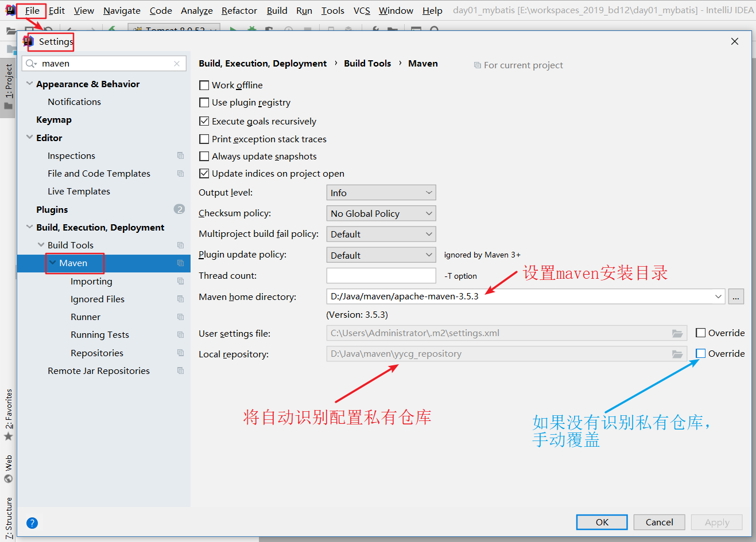Open Multiproject build fail policy dropdown
This screenshot has width=756, height=542.
click(381, 234)
